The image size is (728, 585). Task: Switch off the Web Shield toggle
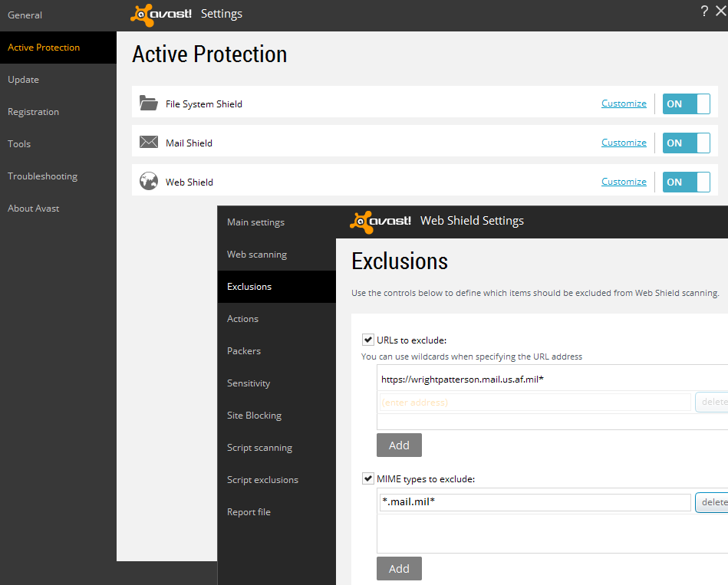[x=686, y=182]
